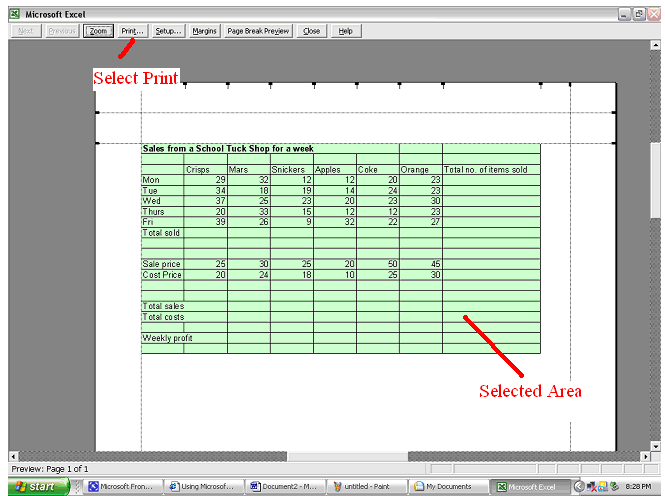Switch to Microsoft FrontPage taskbar item

click(x=121, y=487)
